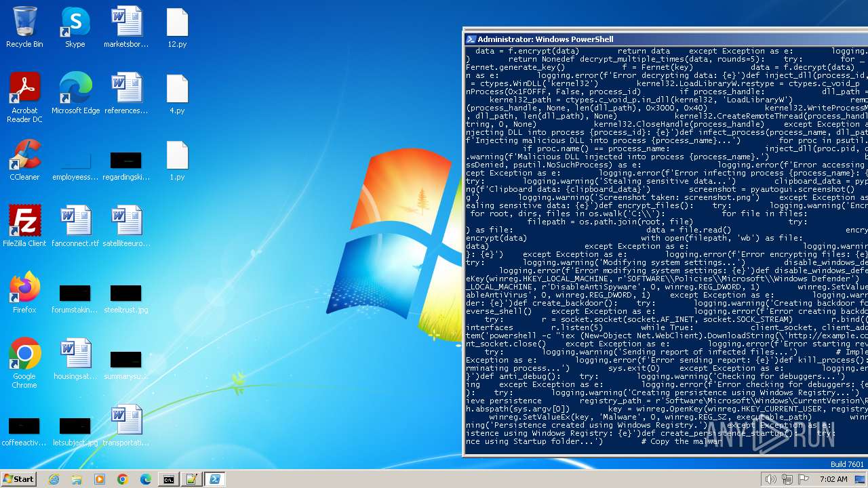Switch to the Notepad++ taskbar button

[191, 479]
